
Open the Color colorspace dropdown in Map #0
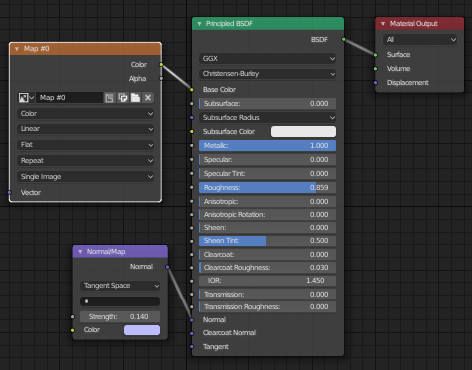pos(85,114)
